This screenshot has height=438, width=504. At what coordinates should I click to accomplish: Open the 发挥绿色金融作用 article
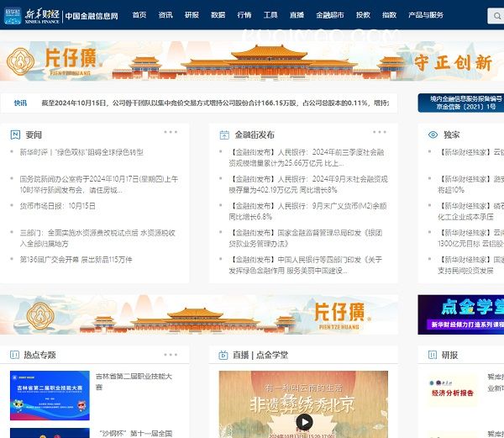pos(306,265)
